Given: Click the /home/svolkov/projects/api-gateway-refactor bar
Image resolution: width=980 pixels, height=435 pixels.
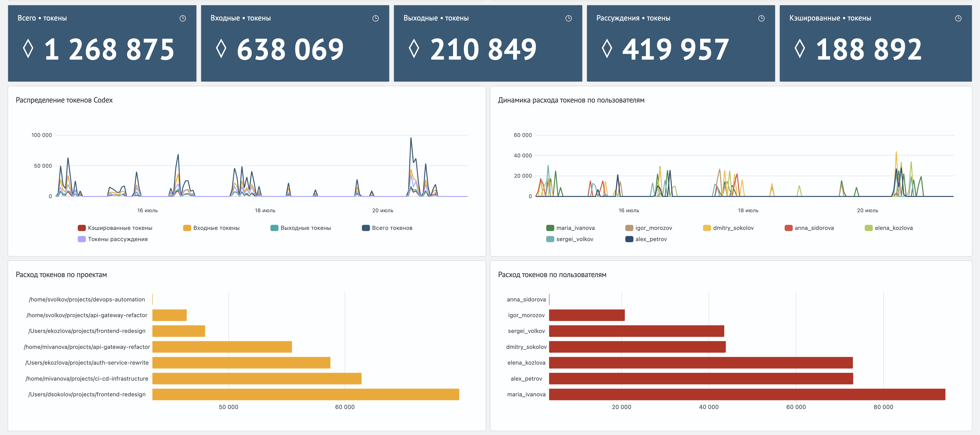Looking at the screenshot, I should (169, 315).
